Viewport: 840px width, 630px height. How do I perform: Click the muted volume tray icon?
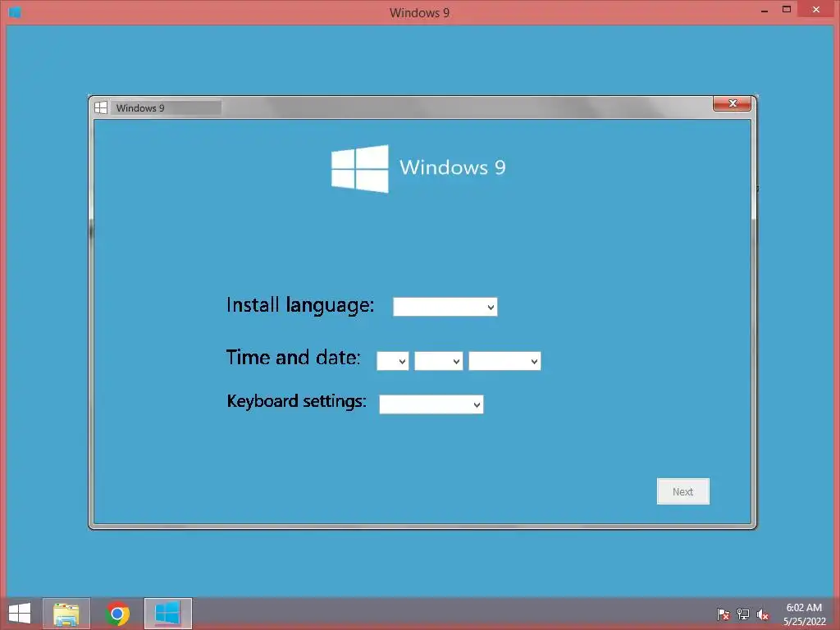pyautogui.click(x=763, y=614)
